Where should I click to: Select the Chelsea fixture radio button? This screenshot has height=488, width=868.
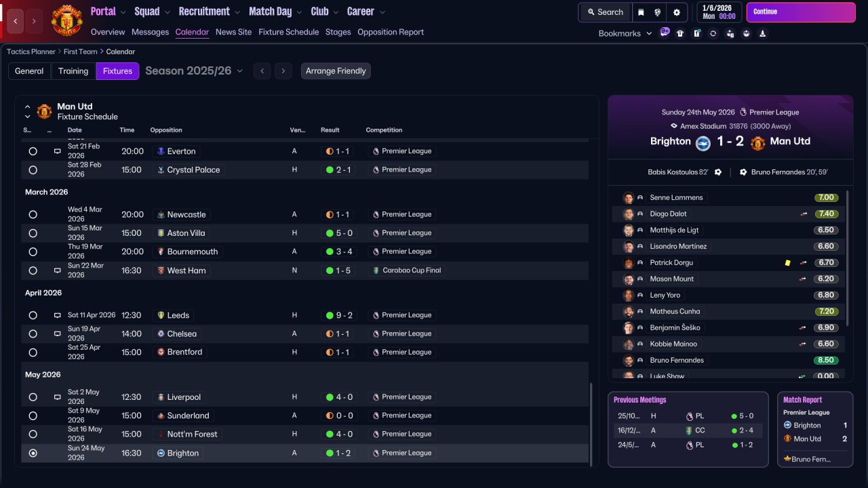click(33, 333)
